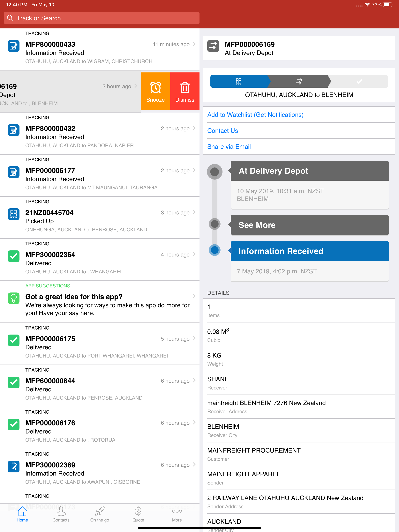Tap the More dots icon
This screenshot has width=399, height=532.
coord(177,511)
